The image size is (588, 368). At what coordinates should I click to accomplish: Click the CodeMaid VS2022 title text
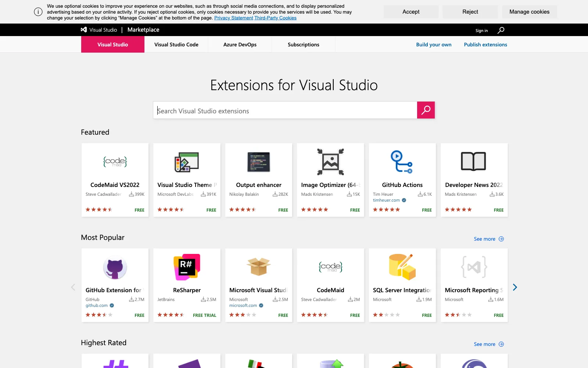[x=115, y=185]
